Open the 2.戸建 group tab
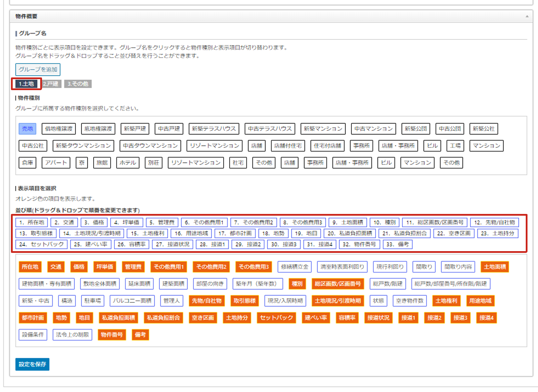 tap(51, 84)
